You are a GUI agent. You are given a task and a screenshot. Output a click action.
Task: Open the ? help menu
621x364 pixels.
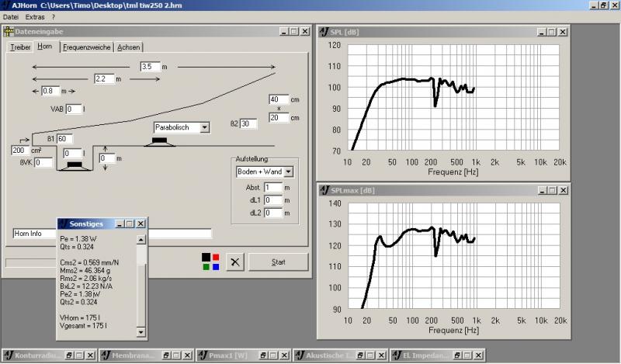[54, 17]
